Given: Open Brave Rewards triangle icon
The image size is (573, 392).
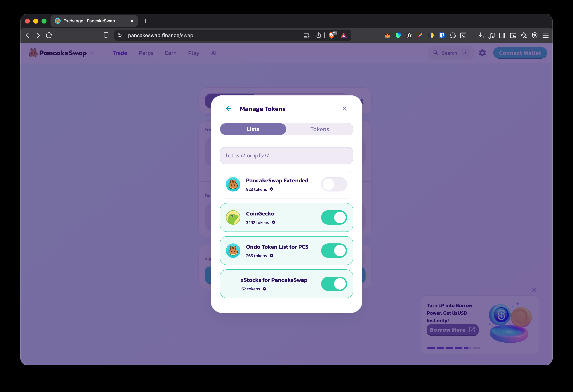Looking at the screenshot, I should [x=344, y=36].
